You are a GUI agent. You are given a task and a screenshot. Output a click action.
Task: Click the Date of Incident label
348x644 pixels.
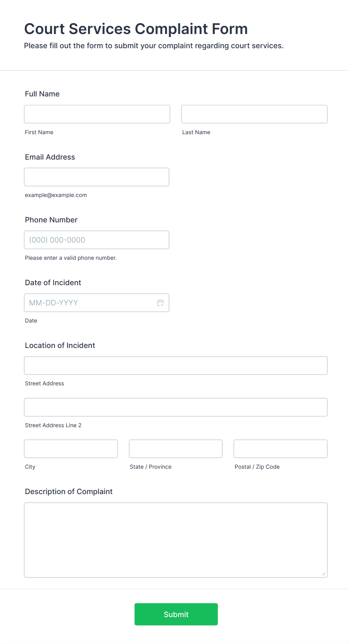coord(53,283)
